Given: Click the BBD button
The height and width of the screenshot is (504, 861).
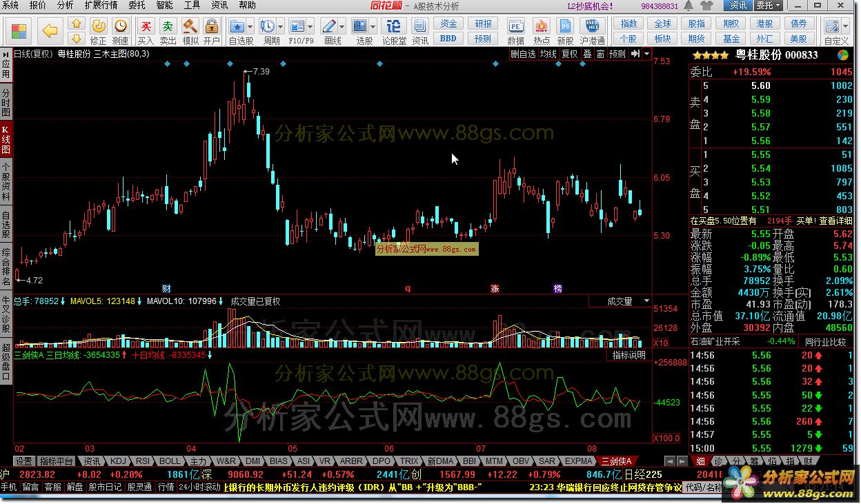Looking at the screenshot, I should (448, 39).
